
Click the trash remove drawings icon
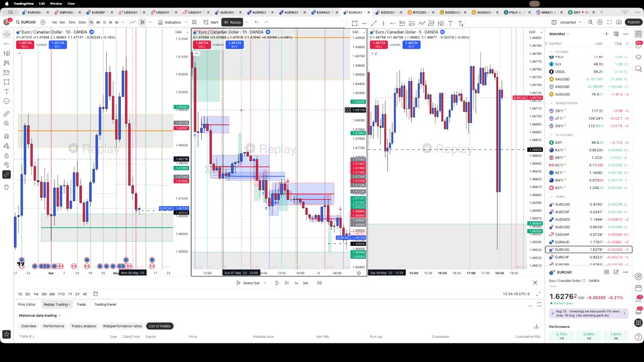coord(7,187)
